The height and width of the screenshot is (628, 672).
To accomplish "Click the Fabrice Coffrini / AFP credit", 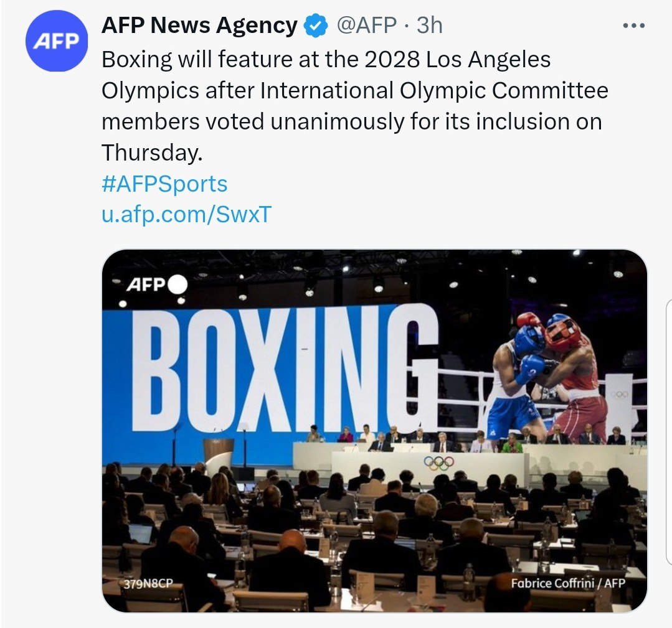I will pos(568,583).
